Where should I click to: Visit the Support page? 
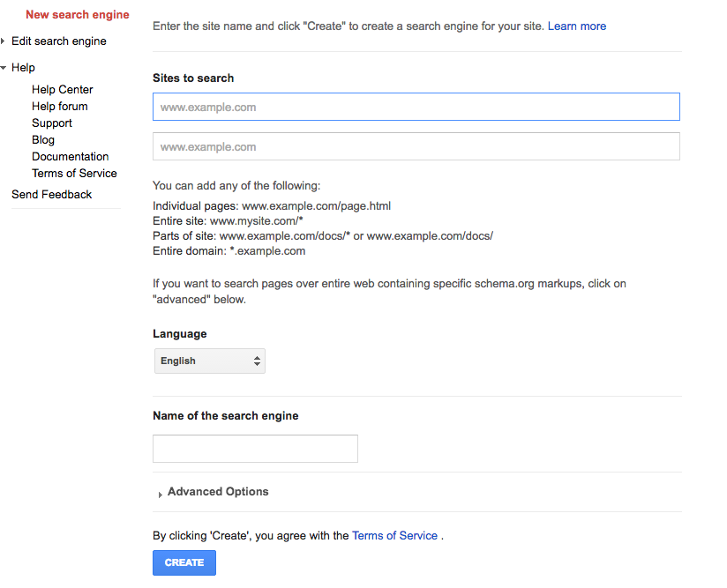(51, 123)
